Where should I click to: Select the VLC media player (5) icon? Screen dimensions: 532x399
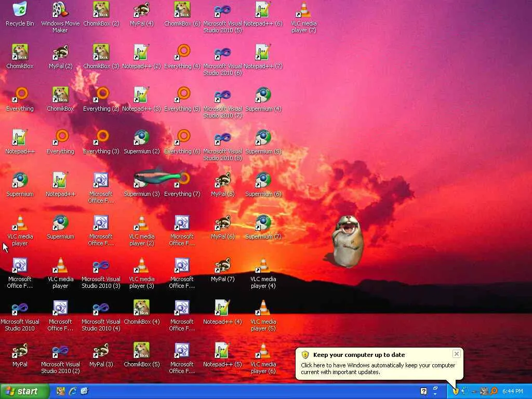coord(263,315)
